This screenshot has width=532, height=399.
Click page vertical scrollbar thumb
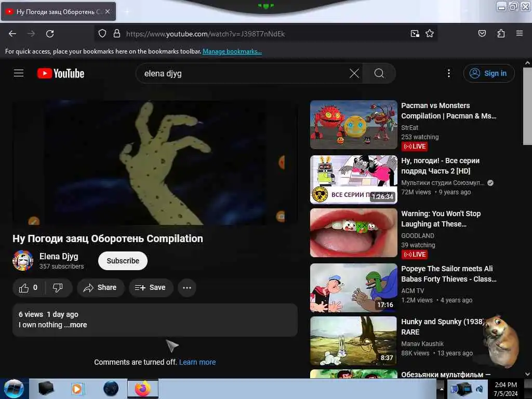click(527, 106)
